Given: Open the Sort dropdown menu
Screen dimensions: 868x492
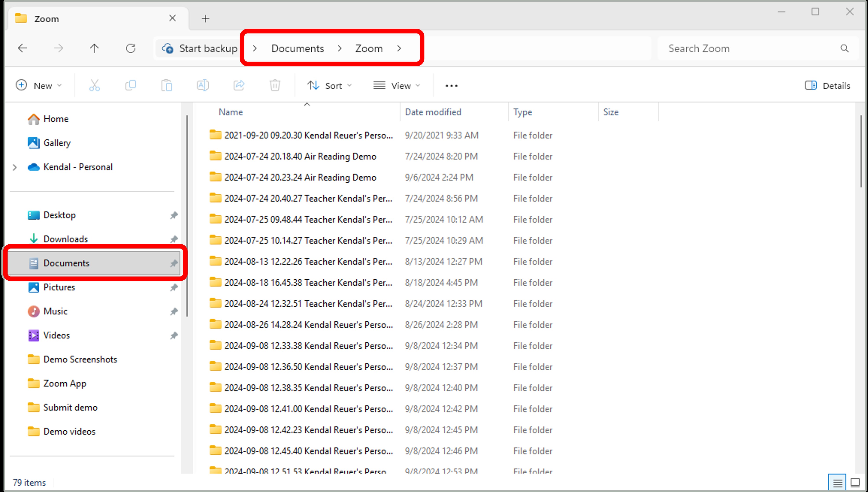Looking at the screenshot, I should pos(330,85).
